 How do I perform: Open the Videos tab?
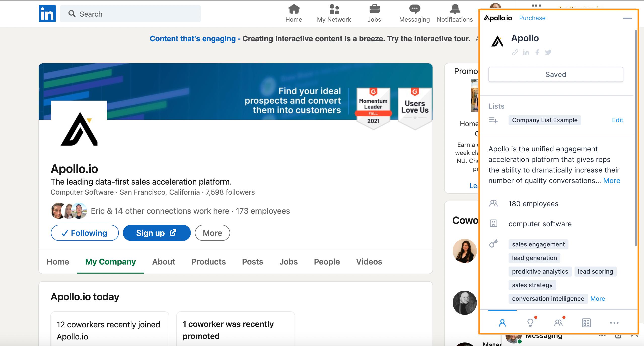pos(369,262)
